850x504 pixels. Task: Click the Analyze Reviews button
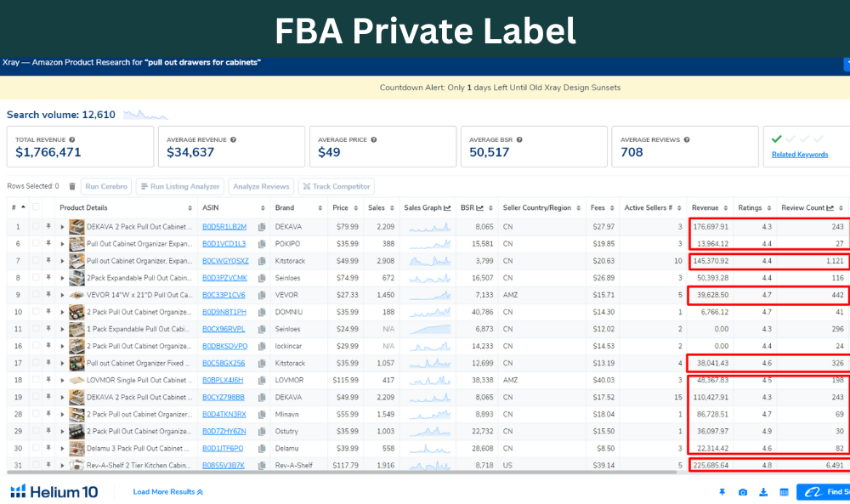pos(261,186)
